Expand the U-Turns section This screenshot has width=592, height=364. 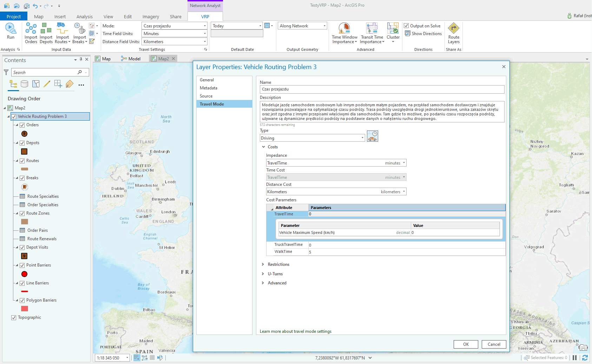tap(263, 274)
